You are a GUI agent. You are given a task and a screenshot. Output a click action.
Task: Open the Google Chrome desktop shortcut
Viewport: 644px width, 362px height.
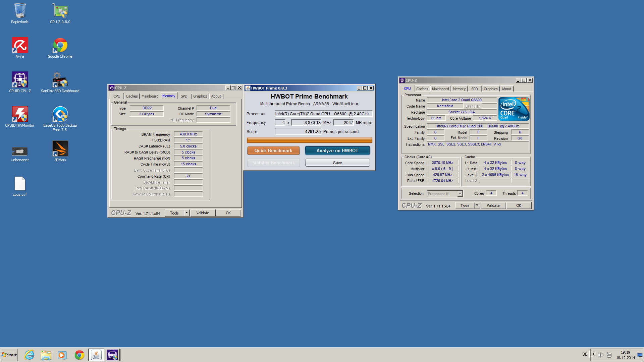60,48
